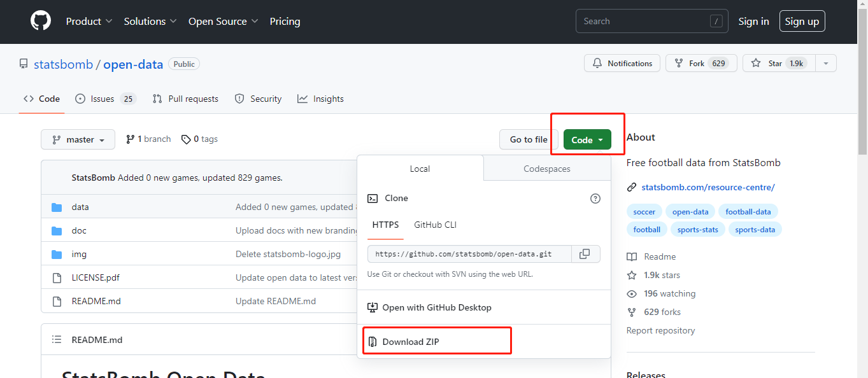Star the open-data repository
Screen dimensions: 868x378
[778, 64]
